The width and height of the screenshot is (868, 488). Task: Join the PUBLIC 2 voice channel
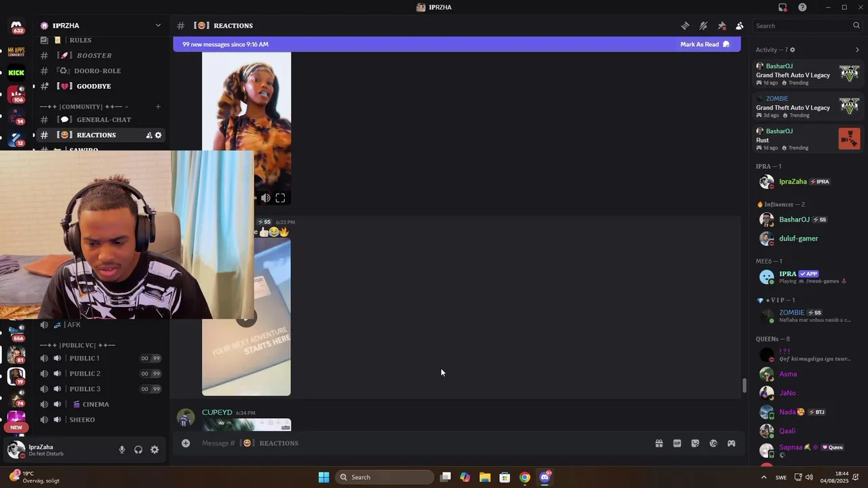101,373
